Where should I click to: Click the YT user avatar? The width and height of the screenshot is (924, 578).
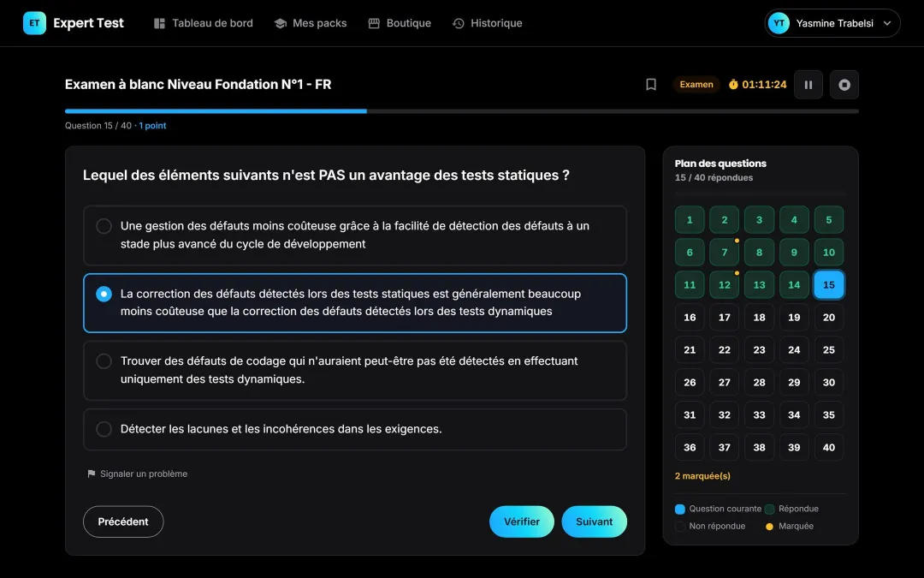tap(779, 23)
